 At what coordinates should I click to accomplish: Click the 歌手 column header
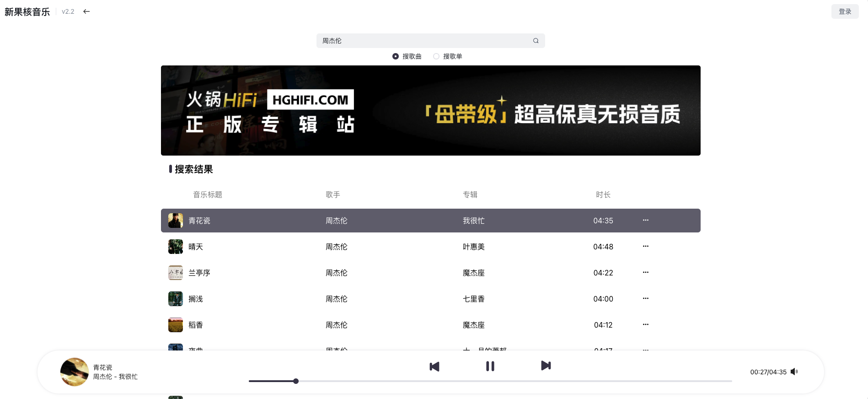click(x=333, y=194)
